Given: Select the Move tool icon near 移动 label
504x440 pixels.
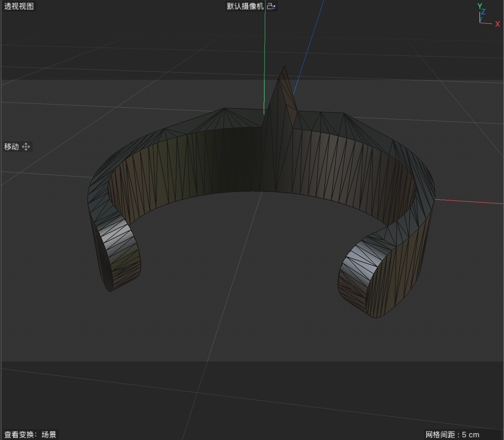Looking at the screenshot, I should click(x=26, y=147).
